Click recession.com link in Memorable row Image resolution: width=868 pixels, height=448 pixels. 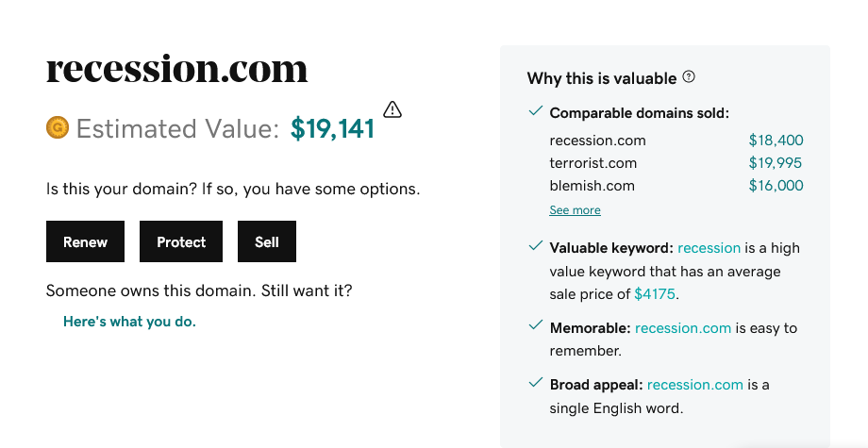(683, 328)
